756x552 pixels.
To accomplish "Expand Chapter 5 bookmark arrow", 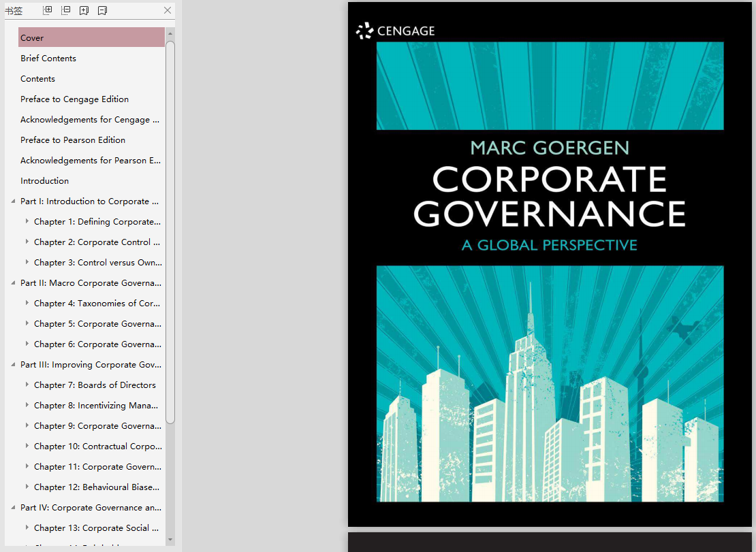I will (x=27, y=323).
